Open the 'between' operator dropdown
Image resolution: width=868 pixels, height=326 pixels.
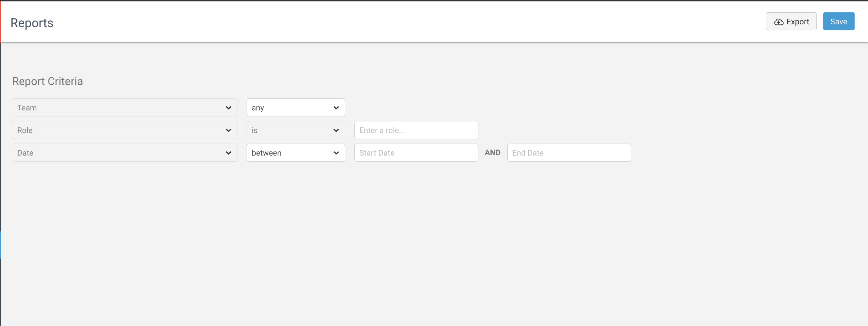tap(296, 153)
